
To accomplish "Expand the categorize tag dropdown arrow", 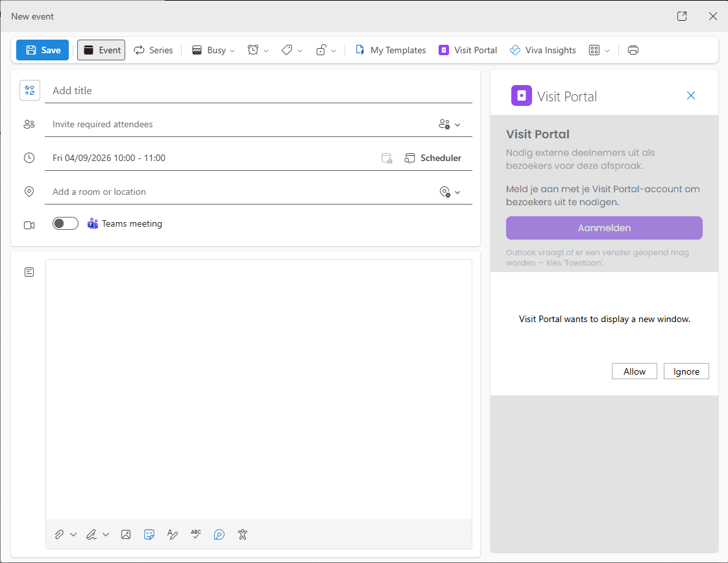I will coord(300,51).
